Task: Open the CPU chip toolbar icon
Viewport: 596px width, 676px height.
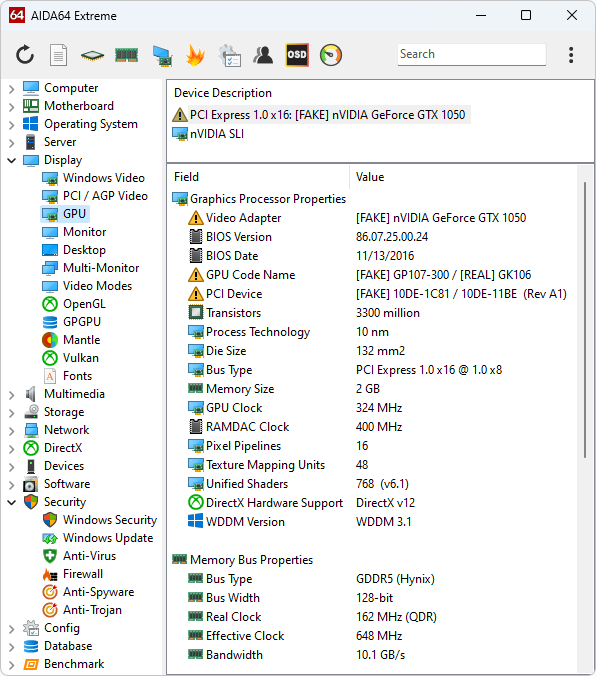Action: pyautogui.click(x=92, y=55)
